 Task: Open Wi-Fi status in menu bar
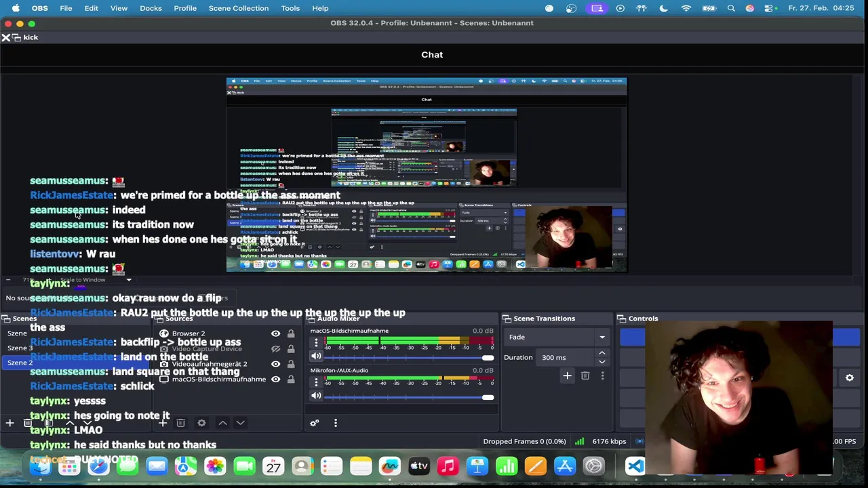tap(686, 8)
